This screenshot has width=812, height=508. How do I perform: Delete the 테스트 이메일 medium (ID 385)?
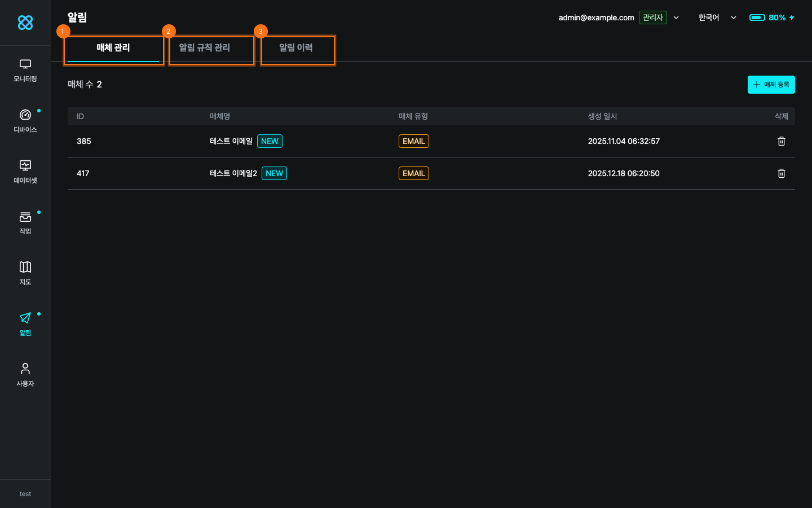[x=781, y=141]
